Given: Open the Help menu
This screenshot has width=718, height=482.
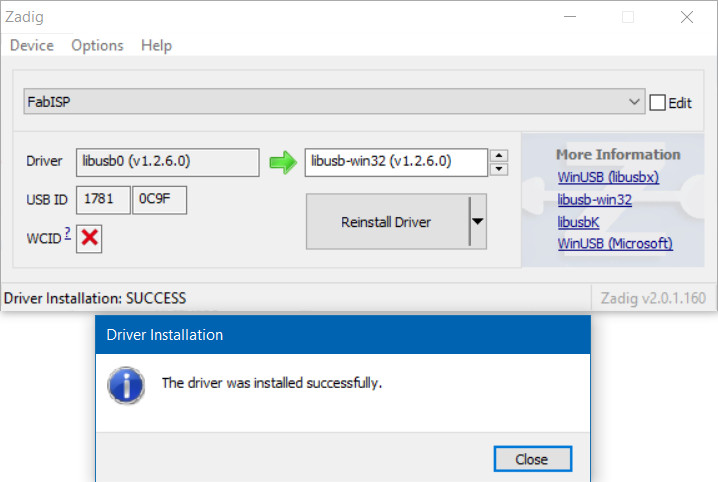Looking at the screenshot, I should [156, 45].
